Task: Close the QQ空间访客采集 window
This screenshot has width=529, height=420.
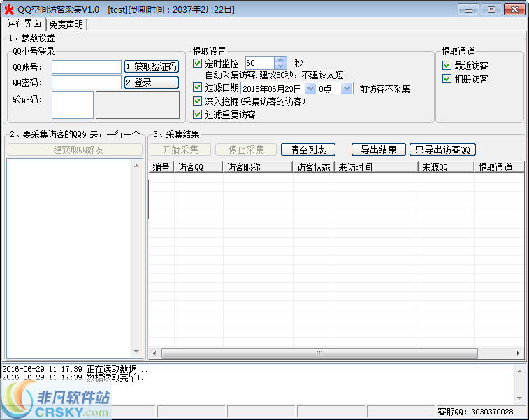Action: pos(514,10)
